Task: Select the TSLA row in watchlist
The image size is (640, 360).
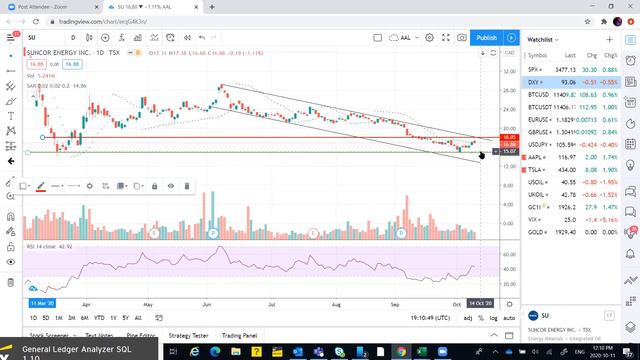Action: point(571,170)
